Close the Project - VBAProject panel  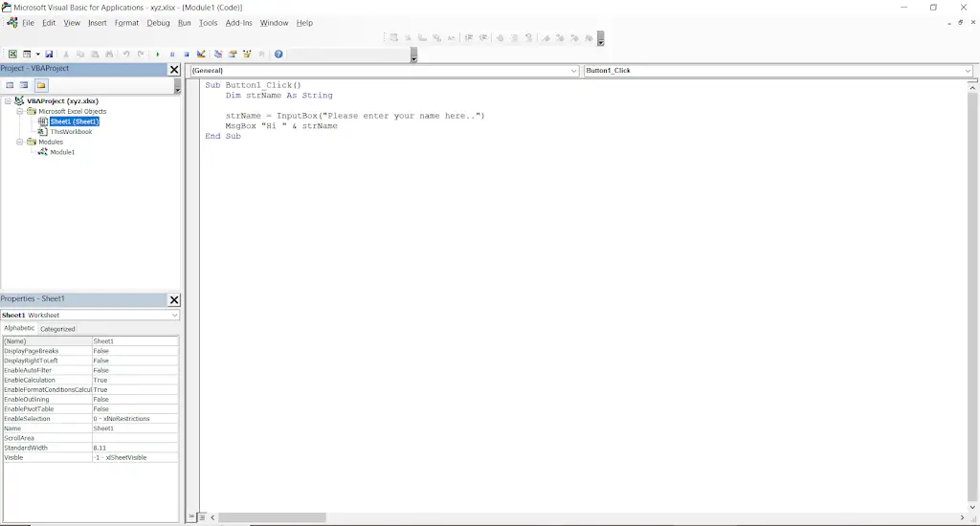click(174, 70)
